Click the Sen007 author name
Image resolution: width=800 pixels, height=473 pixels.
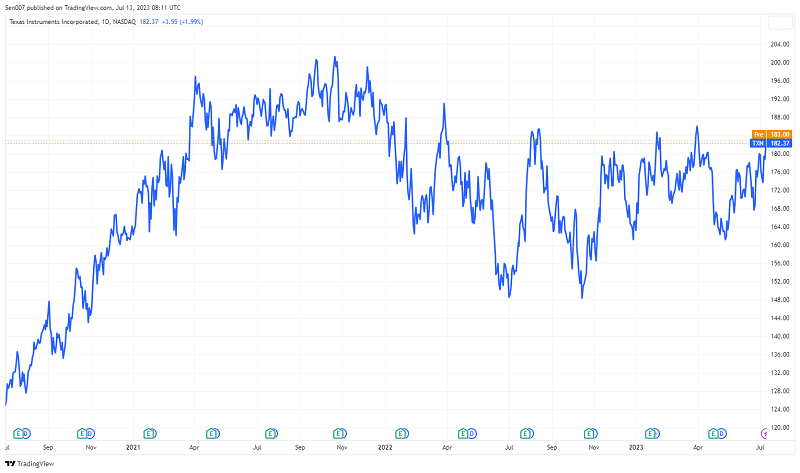16,6
